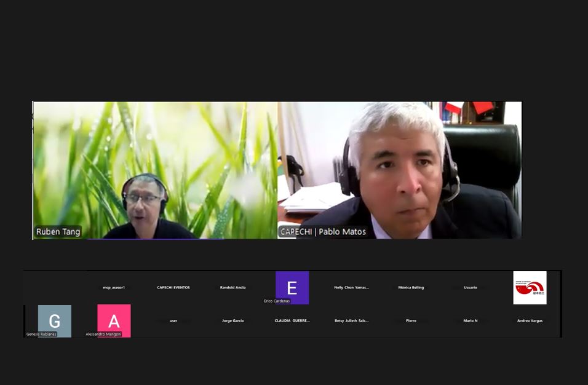Viewport: 588px width, 385px height.
Task: Click the purple E avatar of Erico Cardenas
Action: point(292,287)
